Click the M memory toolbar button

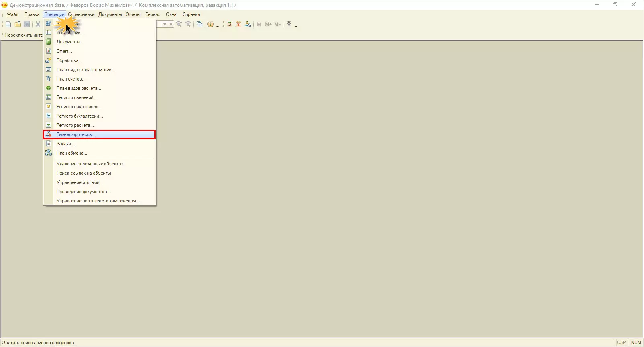pos(259,24)
